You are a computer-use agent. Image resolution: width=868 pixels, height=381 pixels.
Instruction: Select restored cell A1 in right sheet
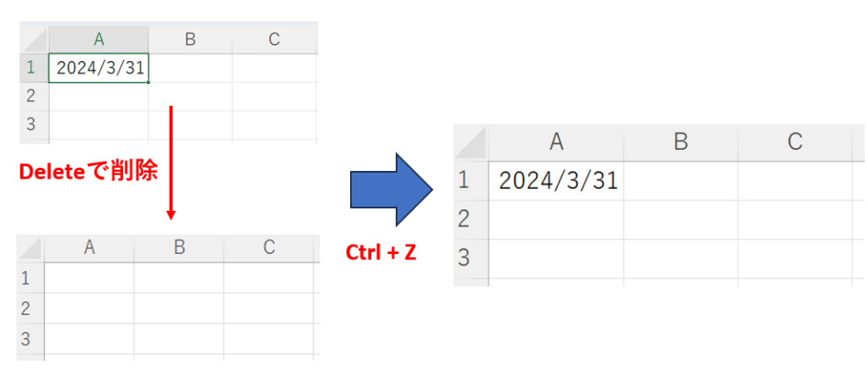pyautogui.click(x=556, y=181)
